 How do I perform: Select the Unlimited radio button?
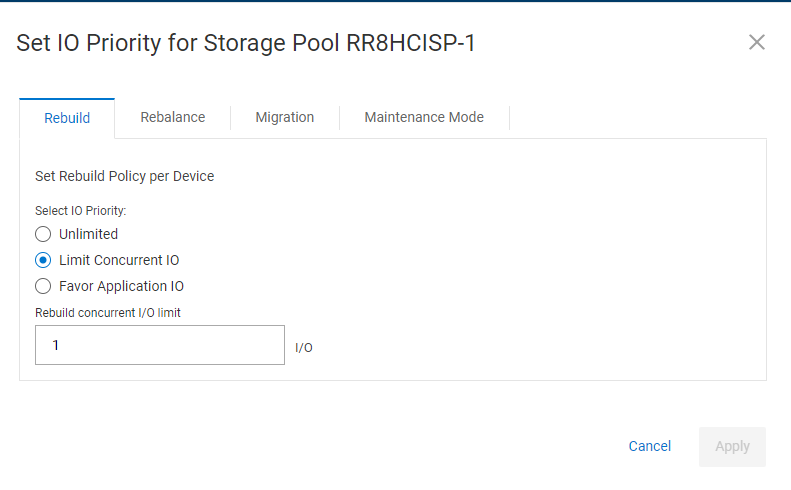click(x=43, y=234)
